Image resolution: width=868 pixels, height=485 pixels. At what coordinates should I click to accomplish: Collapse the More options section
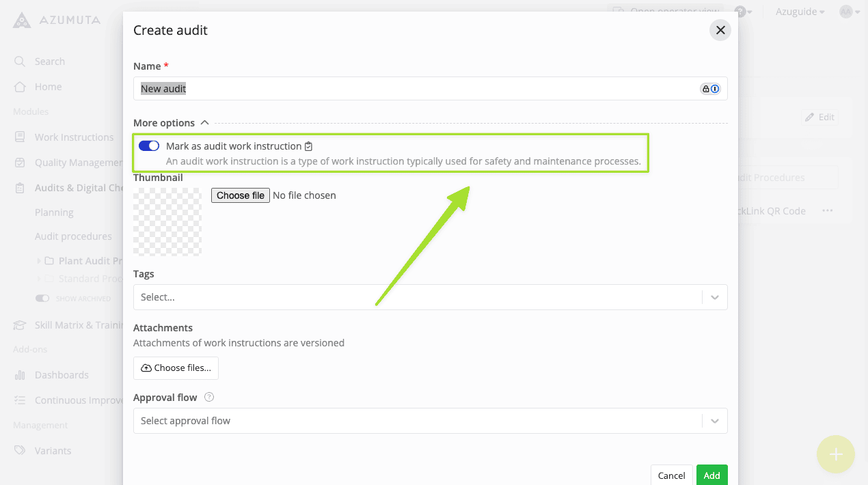[204, 123]
